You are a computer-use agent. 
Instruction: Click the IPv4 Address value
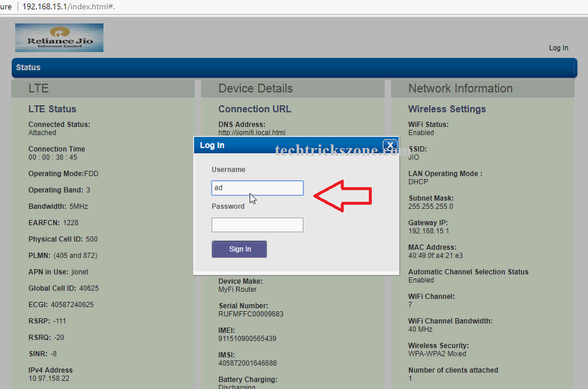[49, 378]
